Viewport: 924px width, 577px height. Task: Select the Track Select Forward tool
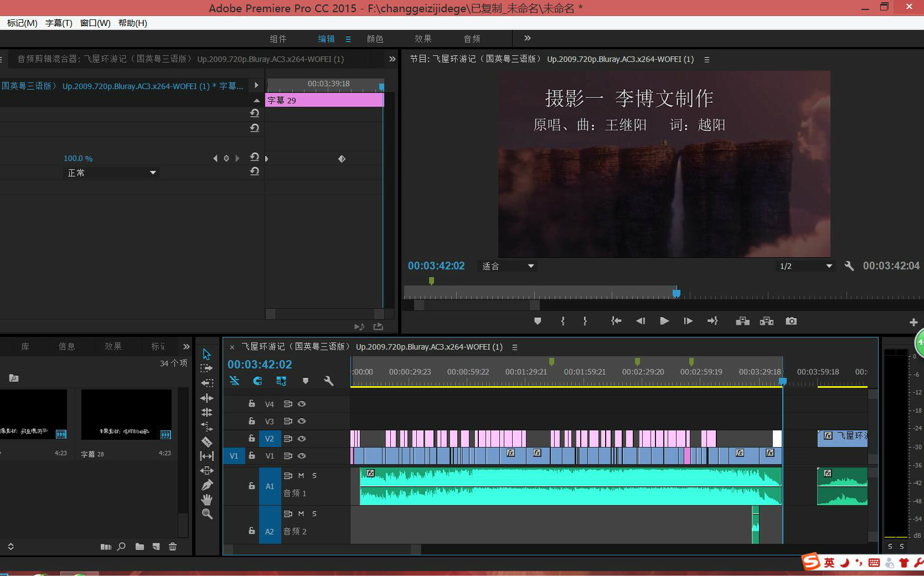coord(207,368)
